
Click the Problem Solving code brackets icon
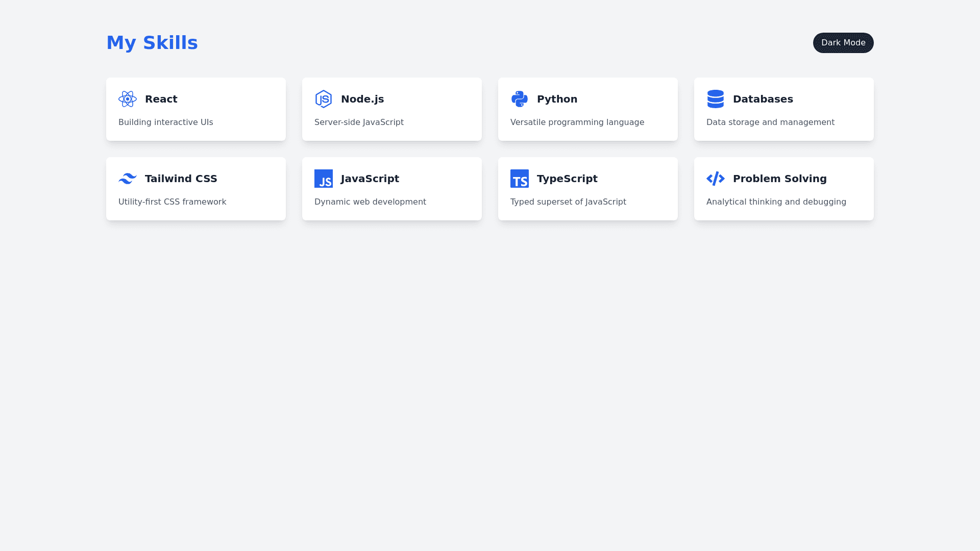tap(716, 179)
